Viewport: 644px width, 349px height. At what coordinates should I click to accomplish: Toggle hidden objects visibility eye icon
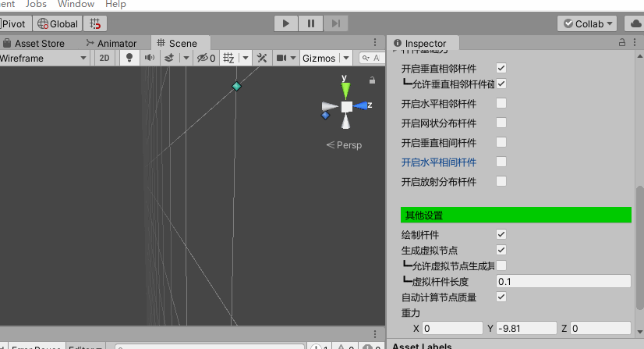pyautogui.click(x=204, y=58)
